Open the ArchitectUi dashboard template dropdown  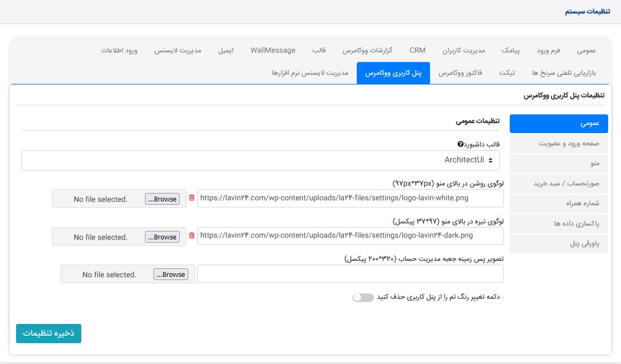click(260, 160)
